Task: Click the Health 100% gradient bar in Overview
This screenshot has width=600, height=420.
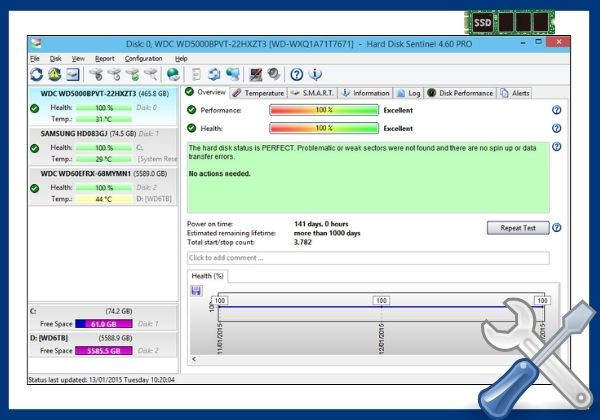Action: pos(324,128)
